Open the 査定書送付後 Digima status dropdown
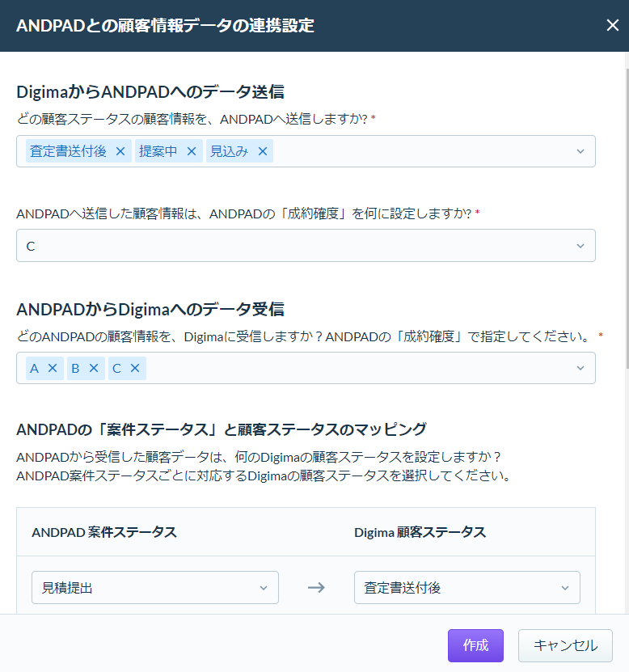Viewport: 629px width, 672px height. click(467, 588)
